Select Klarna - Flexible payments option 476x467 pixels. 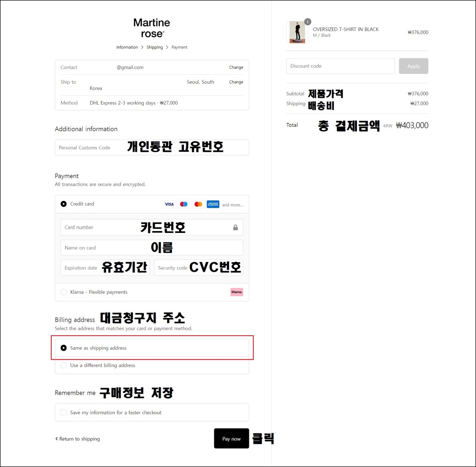[x=63, y=292]
